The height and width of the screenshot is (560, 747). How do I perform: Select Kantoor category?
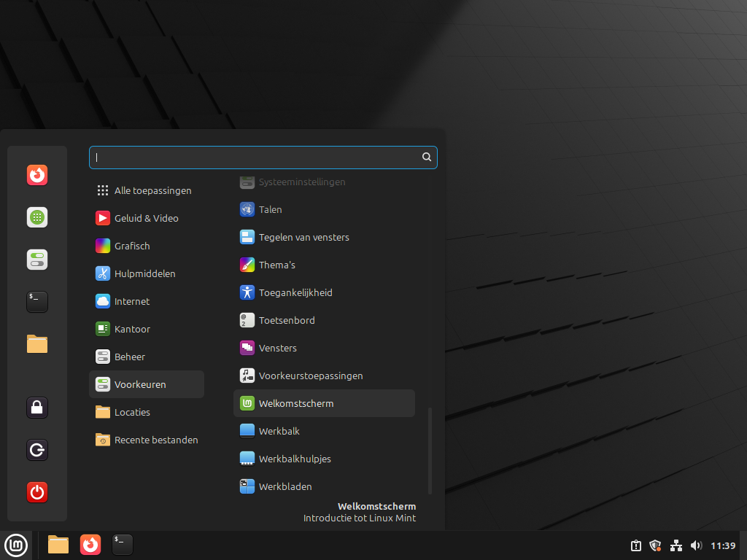pyautogui.click(x=147, y=329)
